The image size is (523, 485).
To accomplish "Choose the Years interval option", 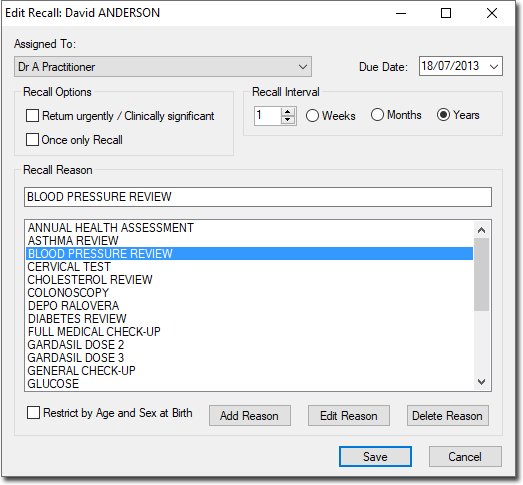I will 443,115.
